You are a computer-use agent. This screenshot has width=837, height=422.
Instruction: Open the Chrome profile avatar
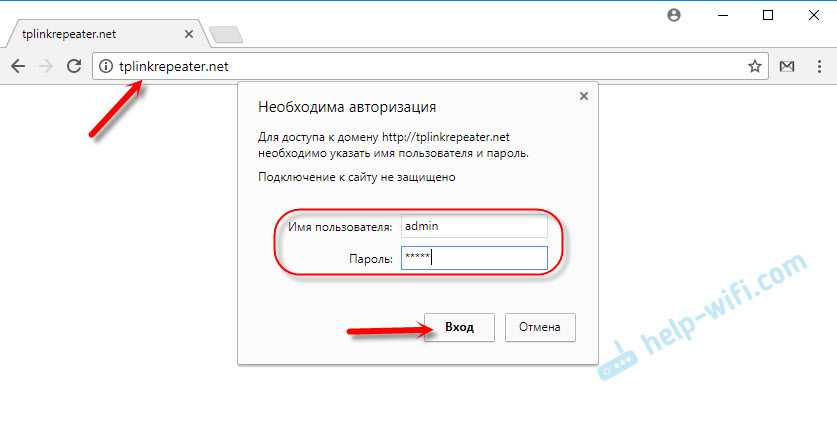[674, 15]
